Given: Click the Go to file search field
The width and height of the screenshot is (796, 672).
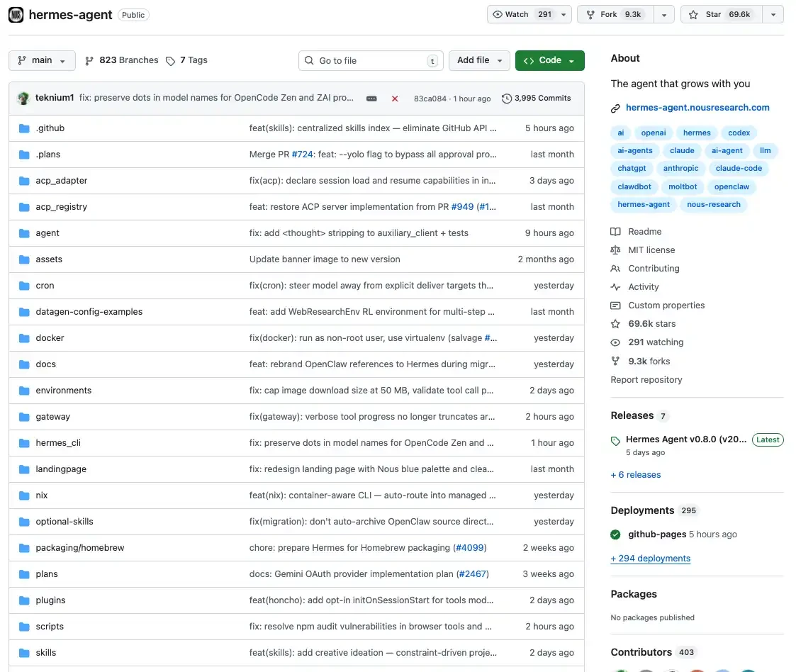Looking at the screenshot, I should [x=371, y=60].
